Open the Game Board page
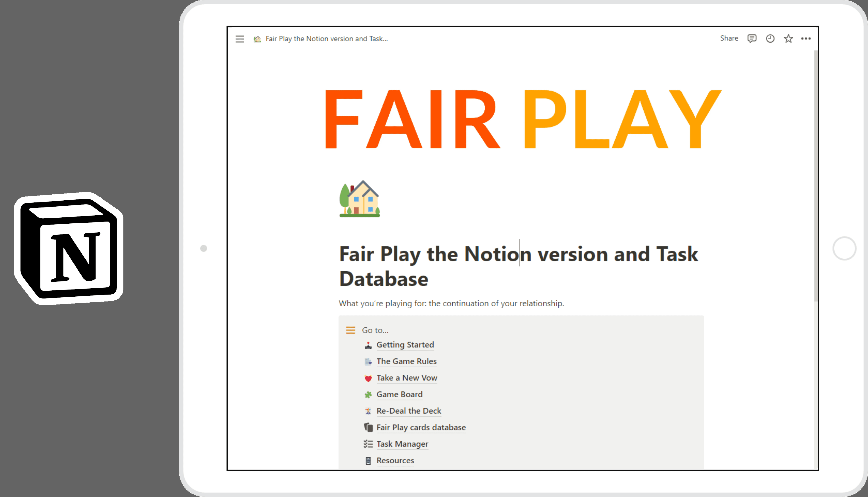 (x=399, y=394)
